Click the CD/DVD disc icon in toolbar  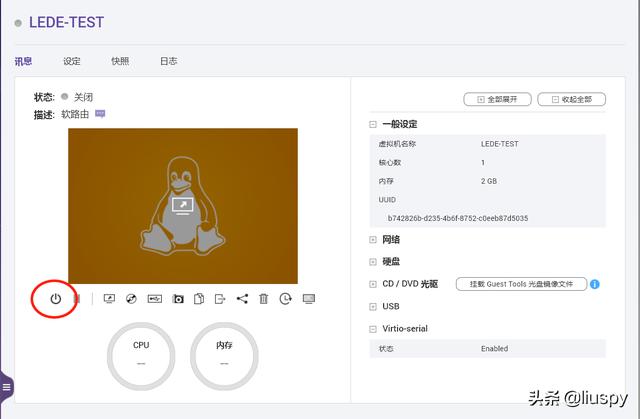pyautogui.click(x=131, y=299)
